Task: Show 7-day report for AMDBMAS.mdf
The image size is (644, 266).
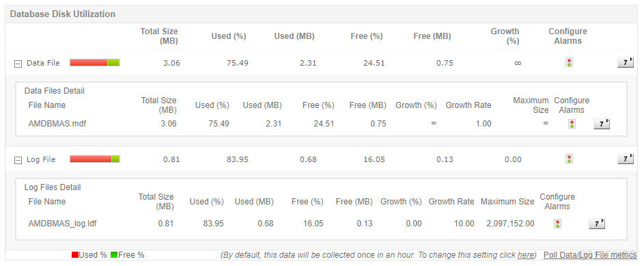Action: pos(602,124)
